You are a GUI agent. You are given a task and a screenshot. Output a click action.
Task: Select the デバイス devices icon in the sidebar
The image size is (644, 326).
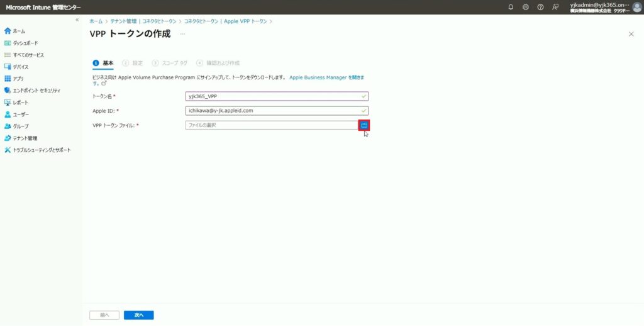(8, 67)
